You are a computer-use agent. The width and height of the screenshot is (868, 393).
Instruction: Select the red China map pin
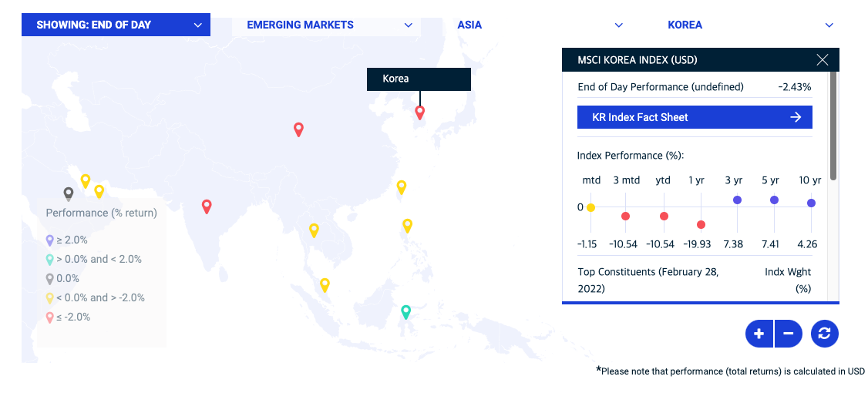coord(298,129)
